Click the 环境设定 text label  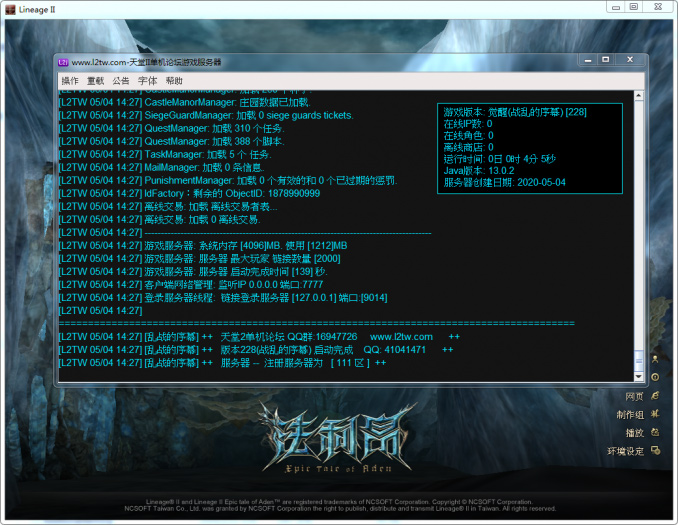coord(626,450)
